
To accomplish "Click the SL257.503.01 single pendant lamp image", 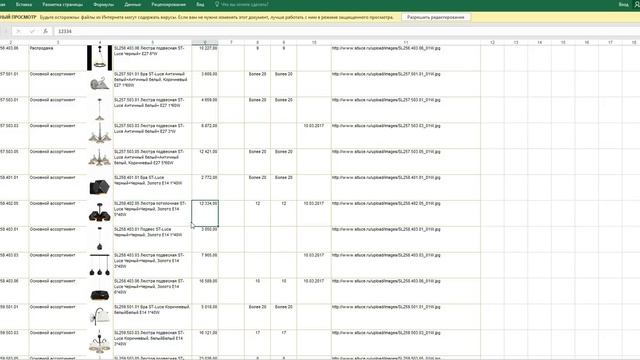I will click(100, 109).
